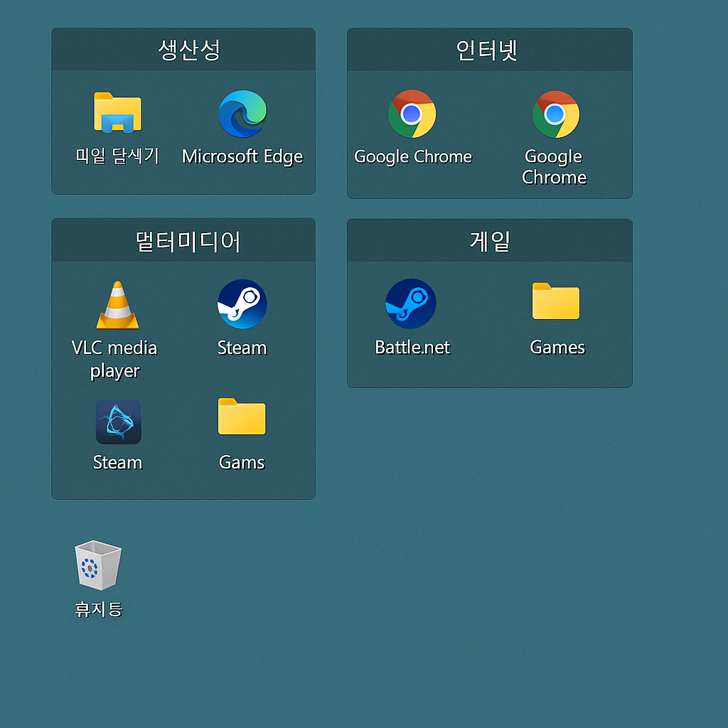The width and height of the screenshot is (728, 728).
Task: Launch VLC media player
Action: [117, 305]
